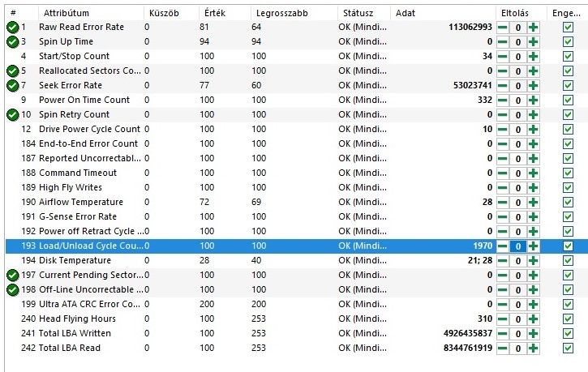Image resolution: width=588 pixels, height=372 pixels.
Task: Increase offset for Total LBA Written
Action: [x=533, y=334]
